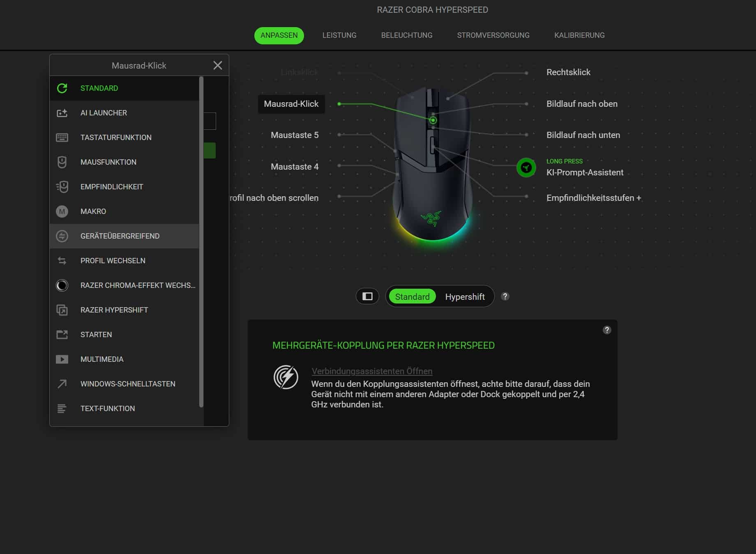Open the lightning HyperSpeed pairing icon

[286, 377]
